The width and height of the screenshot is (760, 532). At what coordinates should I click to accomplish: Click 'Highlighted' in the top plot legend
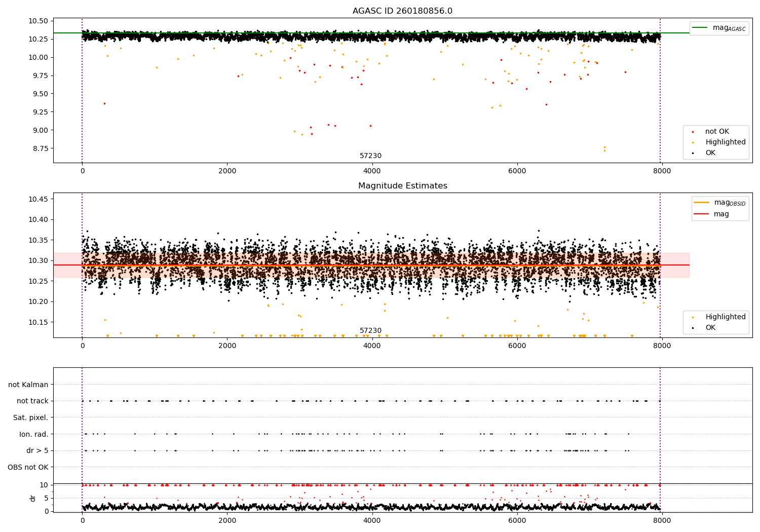pyautogui.click(x=726, y=142)
